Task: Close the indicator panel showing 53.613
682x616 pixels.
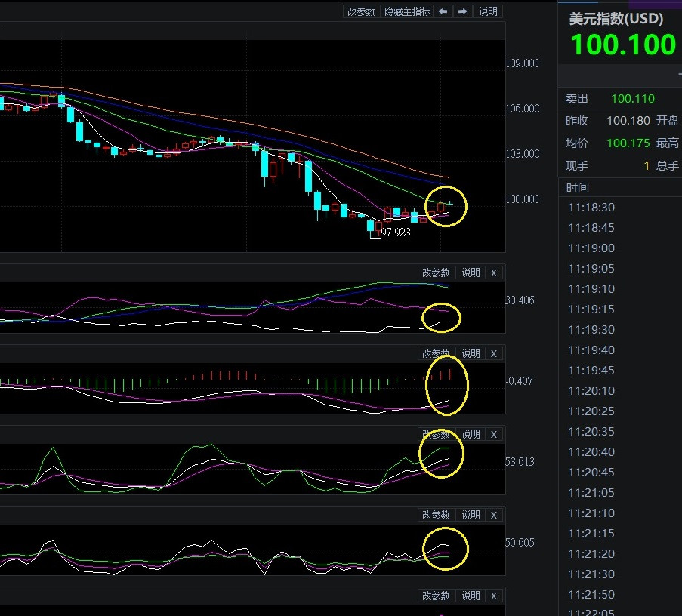Action: [494, 434]
